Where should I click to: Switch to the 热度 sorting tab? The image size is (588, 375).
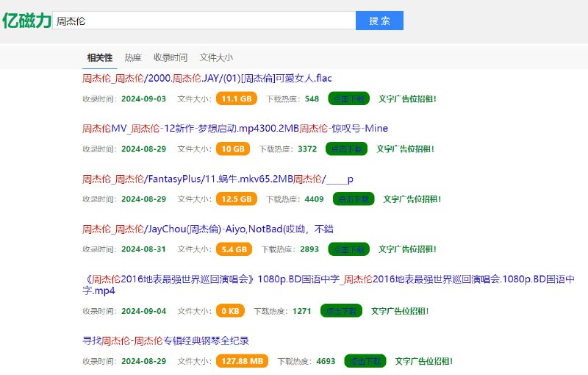133,57
